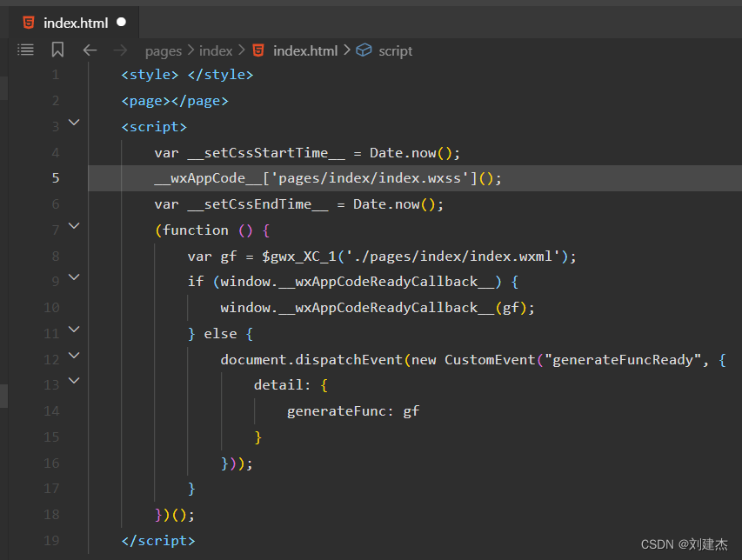Click generateFunc: gf on line 14
This screenshot has height=560, width=742.
tap(353, 411)
